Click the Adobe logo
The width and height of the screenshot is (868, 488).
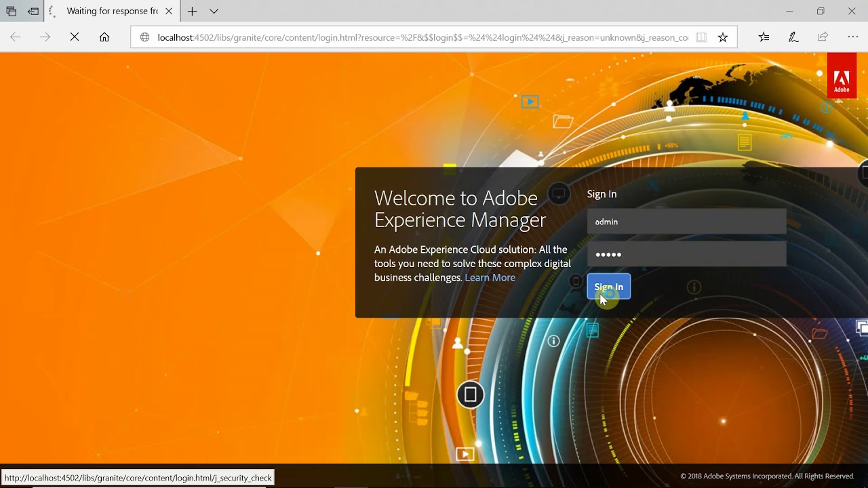coord(842,76)
